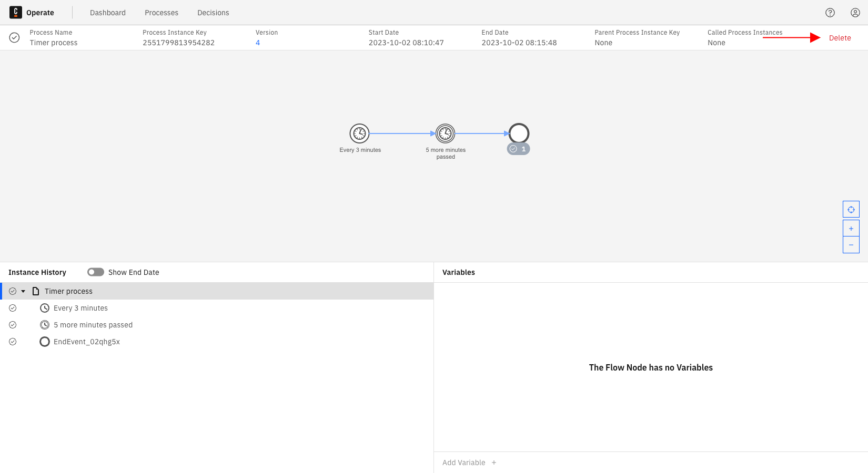Select 5 more minutes passed in history
Viewport: 868px width, 473px height.
coord(217,325)
